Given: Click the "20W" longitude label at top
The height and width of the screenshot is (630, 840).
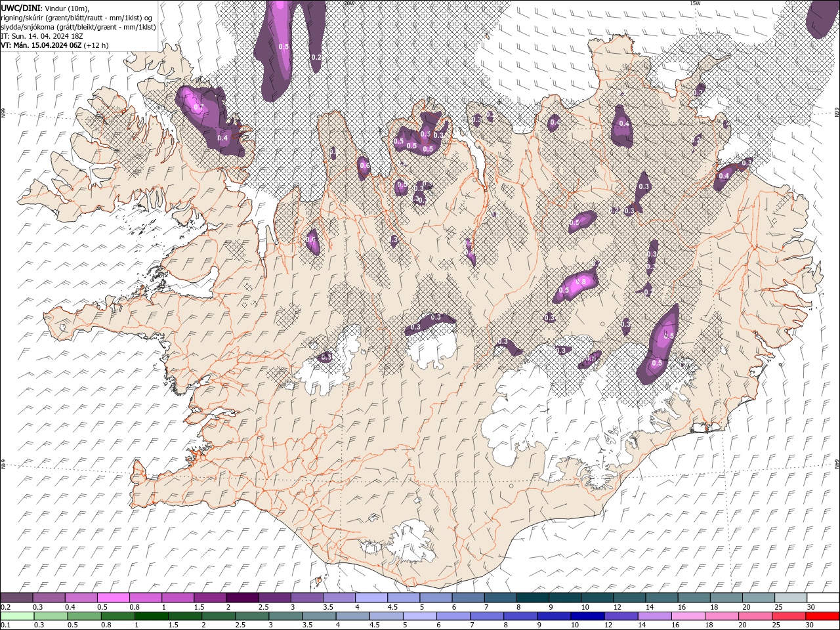Looking at the screenshot, I should pos(348,3).
